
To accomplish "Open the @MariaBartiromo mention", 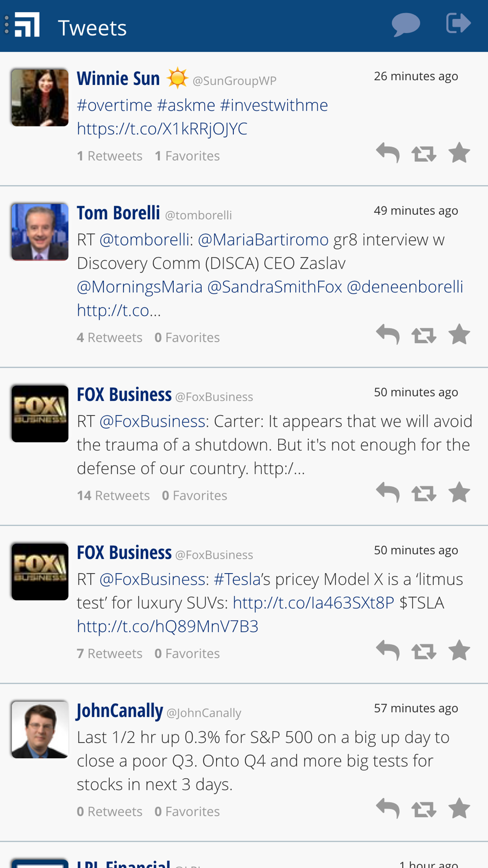I will (263, 240).
